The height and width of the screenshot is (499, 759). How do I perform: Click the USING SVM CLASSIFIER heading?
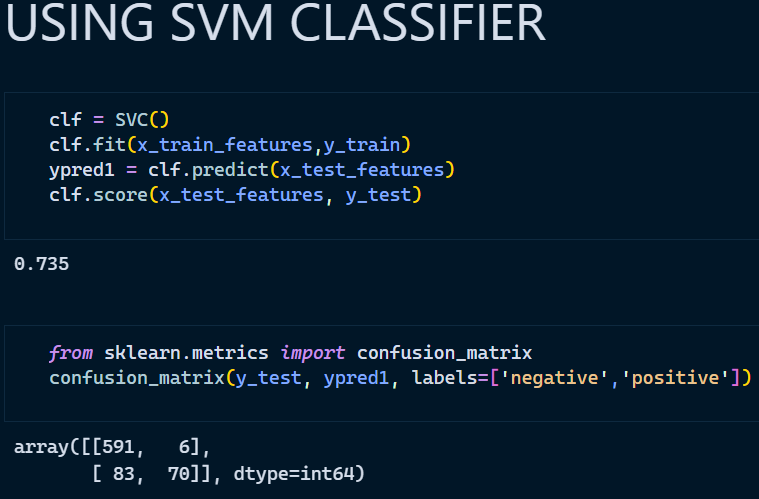click(275, 23)
